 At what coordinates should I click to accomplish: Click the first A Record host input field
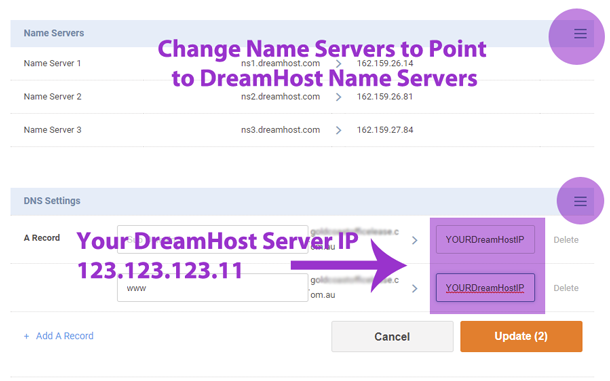[x=213, y=239]
